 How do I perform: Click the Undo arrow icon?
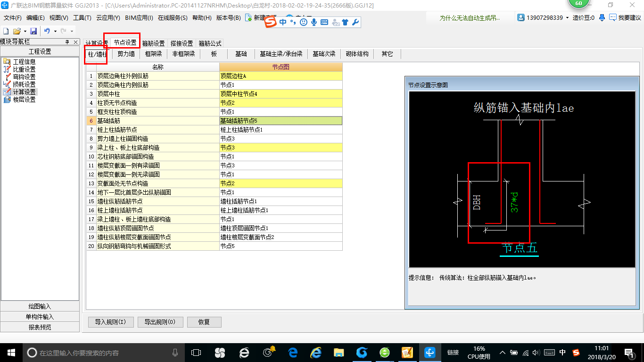47,31
